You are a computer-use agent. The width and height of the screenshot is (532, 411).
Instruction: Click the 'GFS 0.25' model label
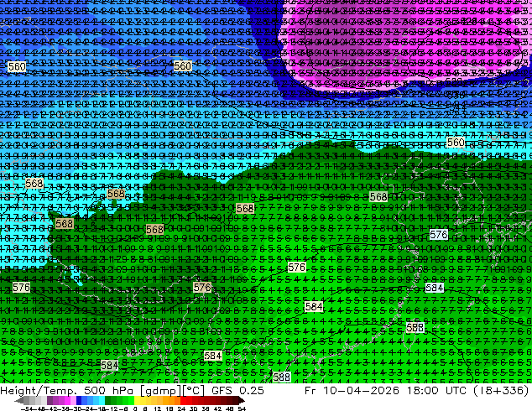pos(237,390)
